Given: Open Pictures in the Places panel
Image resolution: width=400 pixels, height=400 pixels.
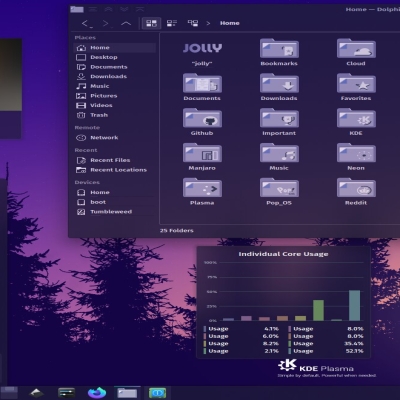Looking at the screenshot, I should click(114, 96).
